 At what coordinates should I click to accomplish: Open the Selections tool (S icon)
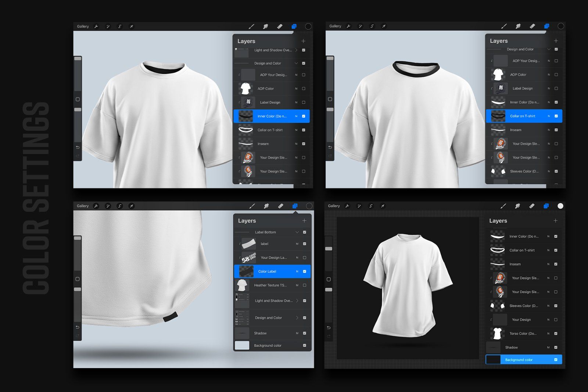tap(119, 26)
